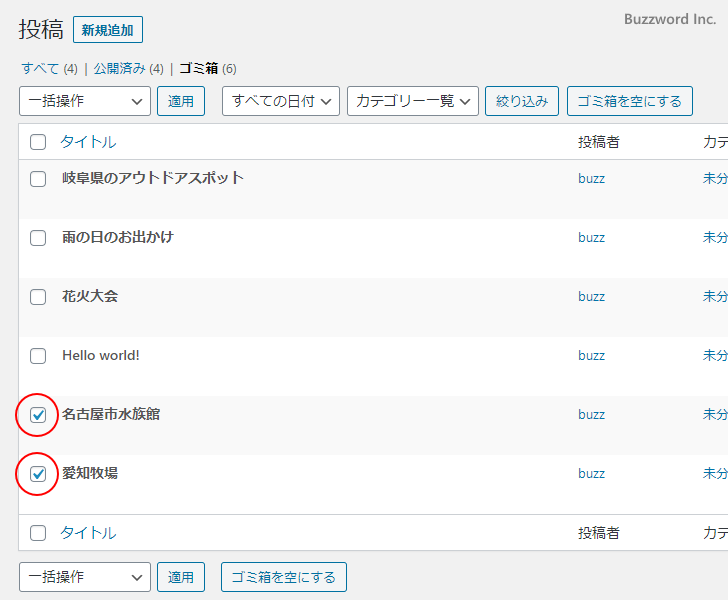This screenshot has height=600, width=728.
Task: Click the 絞り込み button
Action: tap(522, 101)
